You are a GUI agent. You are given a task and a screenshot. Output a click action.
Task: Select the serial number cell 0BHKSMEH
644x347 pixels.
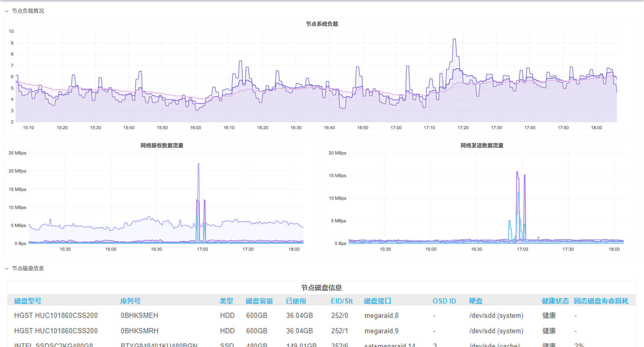click(x=139, y=316)
